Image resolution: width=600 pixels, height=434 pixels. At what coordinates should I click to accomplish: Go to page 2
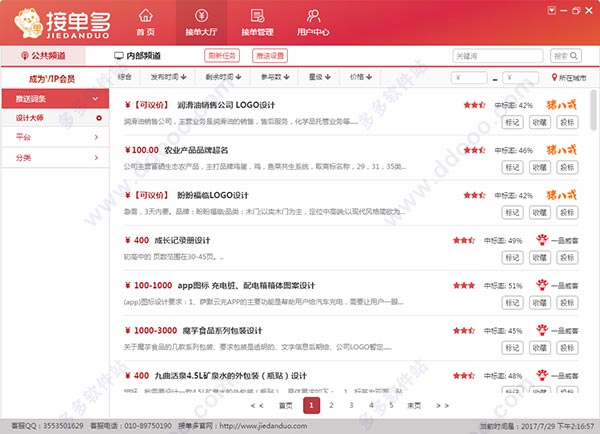[331, 405]
